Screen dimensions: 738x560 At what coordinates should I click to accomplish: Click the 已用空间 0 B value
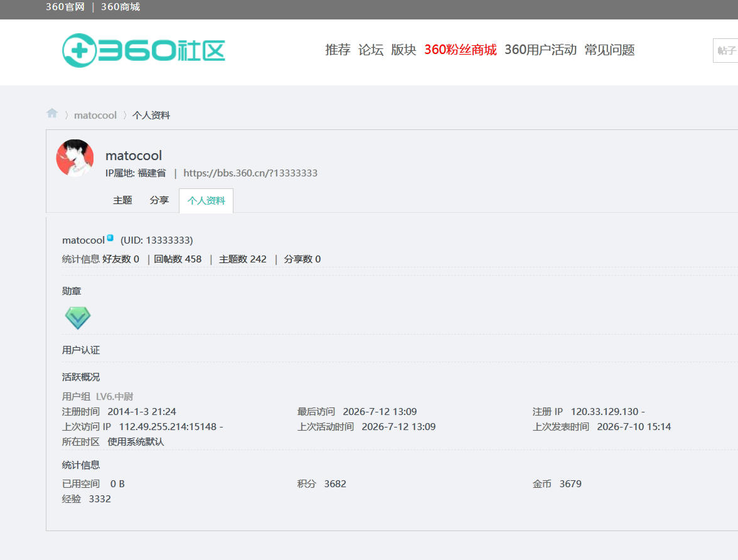click(117, 483)
